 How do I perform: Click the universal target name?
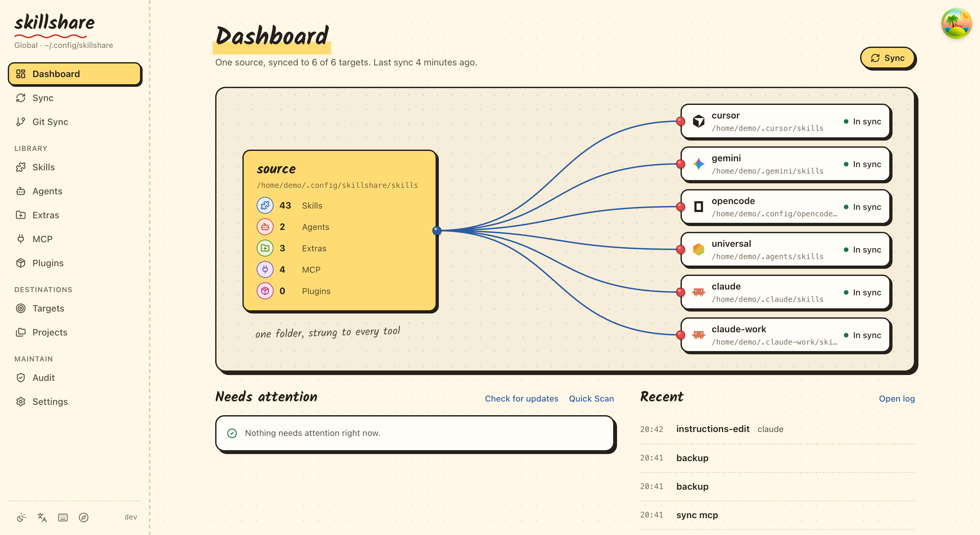731,243
